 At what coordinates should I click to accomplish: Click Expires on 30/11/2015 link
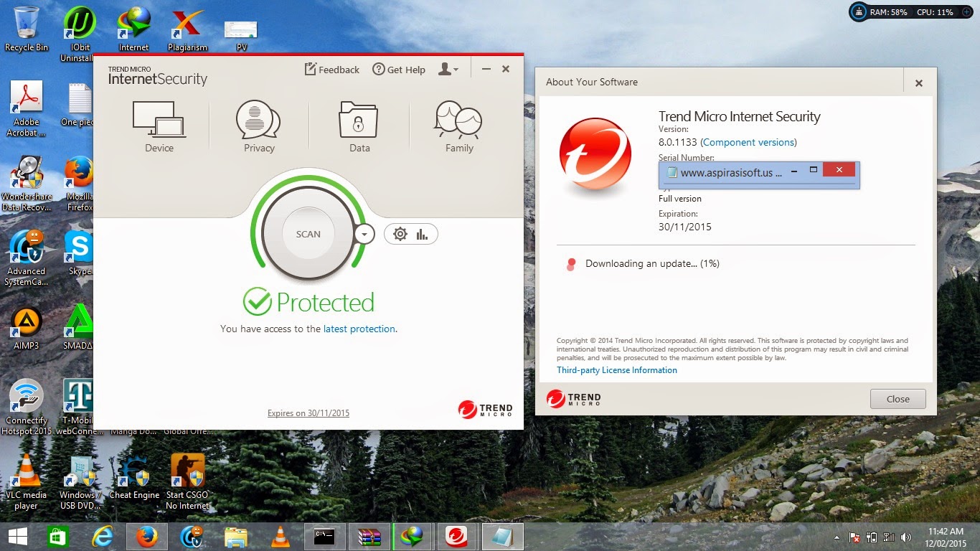pos(308,413)
